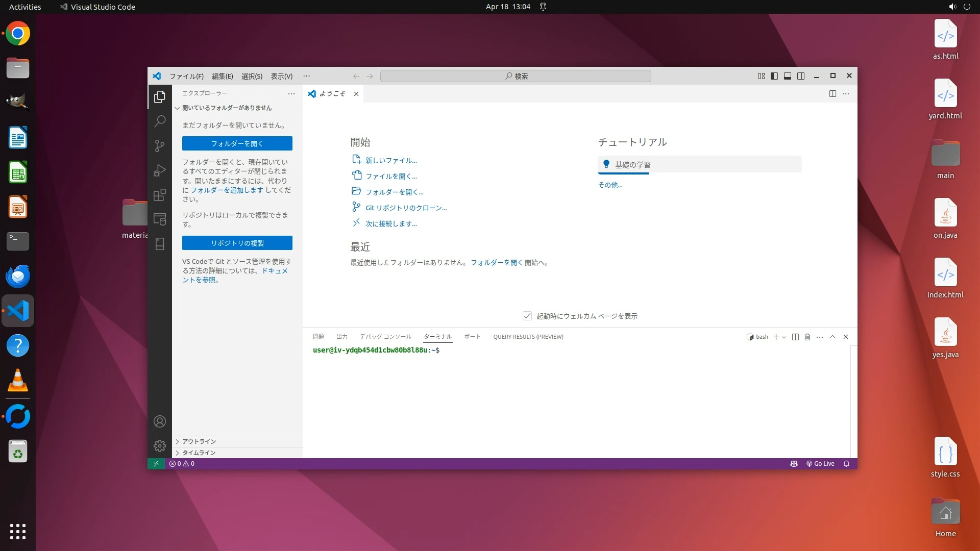Image resolution: width=980 pixels, height=551 pixels.
Task: Click the Accounts icon in activity bar
Action: click(x=160, y=421)
